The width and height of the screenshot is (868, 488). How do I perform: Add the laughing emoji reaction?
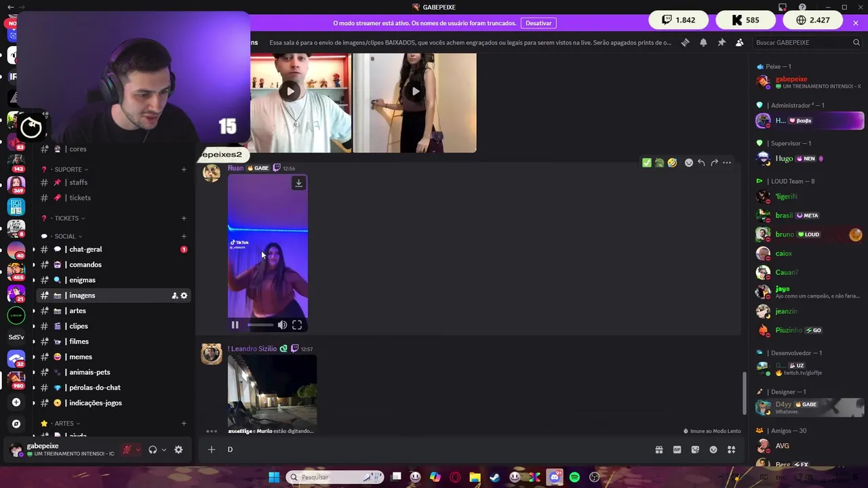(672, 163)
